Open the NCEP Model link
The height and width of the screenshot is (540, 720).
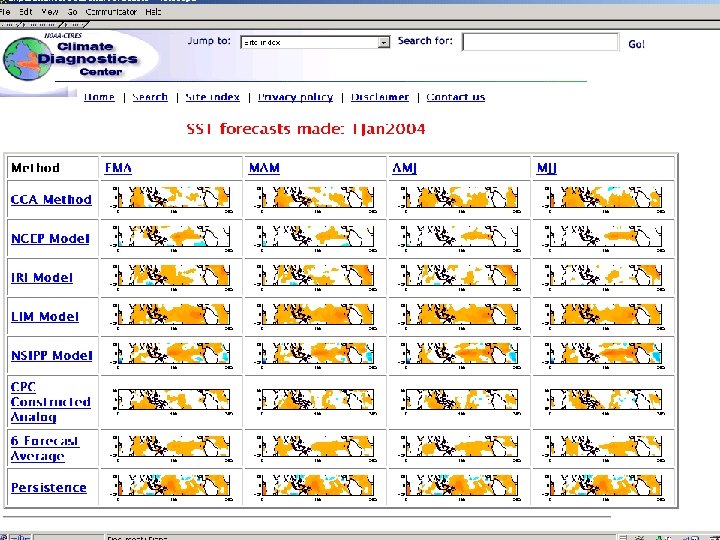click(50, 239)
